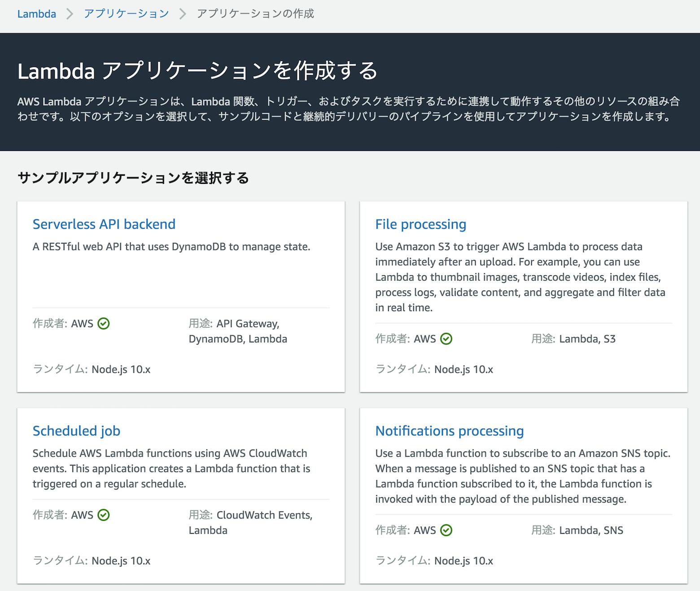Click the アプリケーションの作成 breadcrumb text
Image resolution: width=700 pixels, height=591 pixels.
click(255, 14)
